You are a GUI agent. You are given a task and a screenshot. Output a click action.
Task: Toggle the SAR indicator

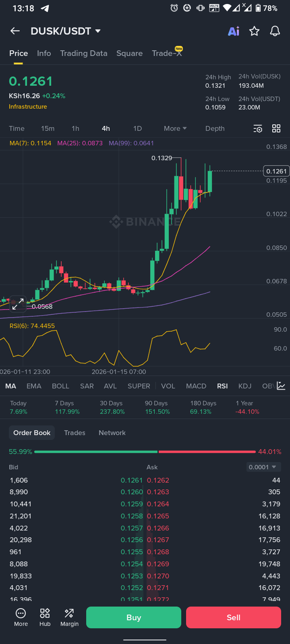pyautogui.click(x=87, y=386)
